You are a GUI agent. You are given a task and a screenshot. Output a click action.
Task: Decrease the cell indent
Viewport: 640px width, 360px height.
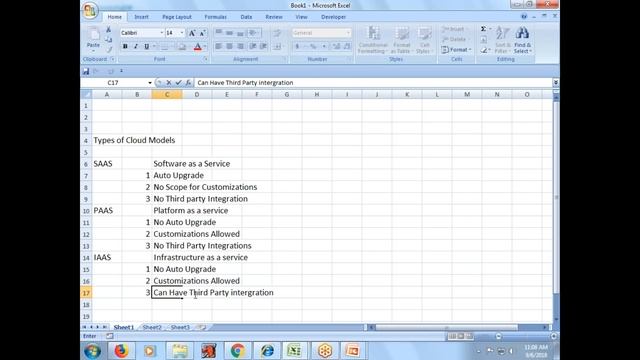[253, 47]
